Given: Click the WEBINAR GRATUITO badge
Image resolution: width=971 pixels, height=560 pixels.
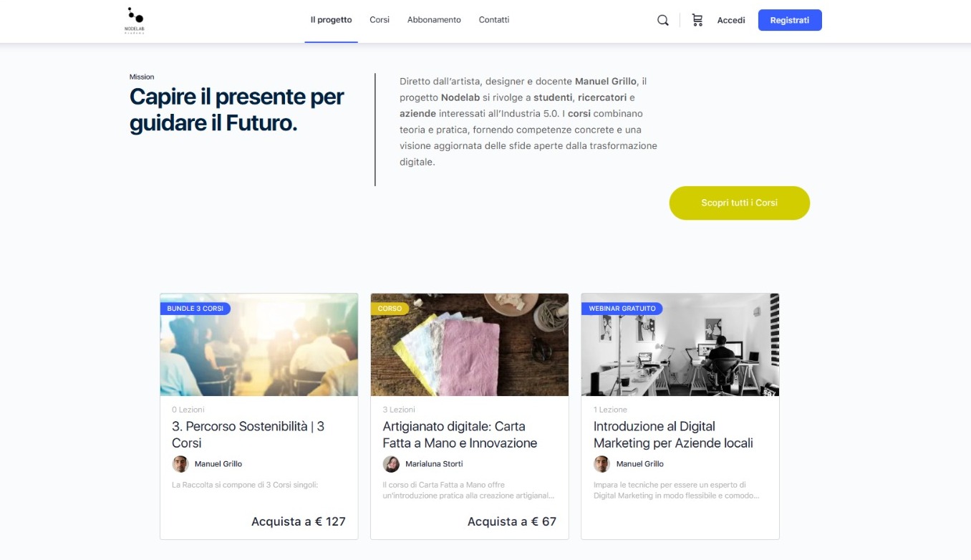Looking at the screenshot, I should (x=622, y=309).
